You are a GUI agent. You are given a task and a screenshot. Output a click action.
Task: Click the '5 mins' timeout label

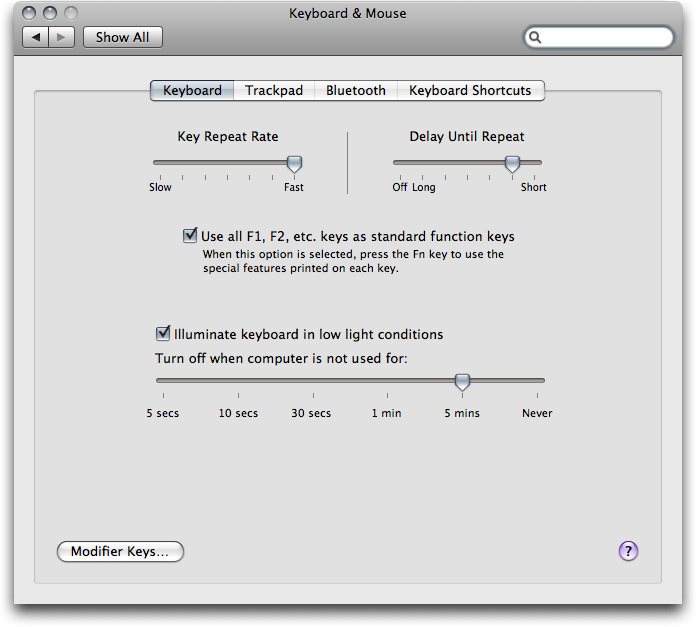point(462,413)
